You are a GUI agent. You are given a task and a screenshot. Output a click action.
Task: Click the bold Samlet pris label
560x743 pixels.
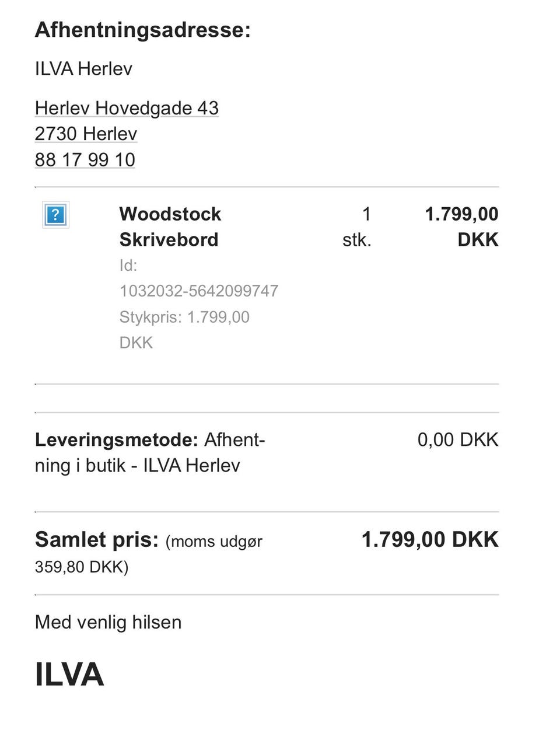point(97,540)
